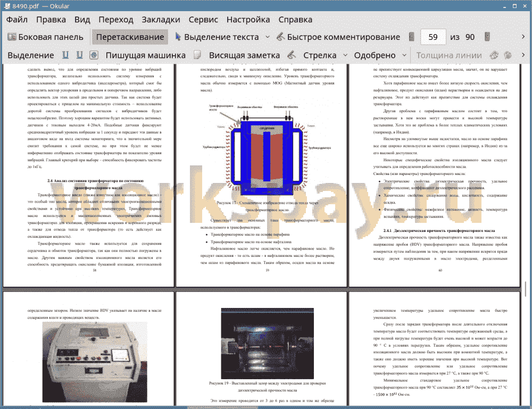The width and height of the screenshot is (532, 409).
Task: Maximize the Okular window
Action: click(x=514, y=6)
